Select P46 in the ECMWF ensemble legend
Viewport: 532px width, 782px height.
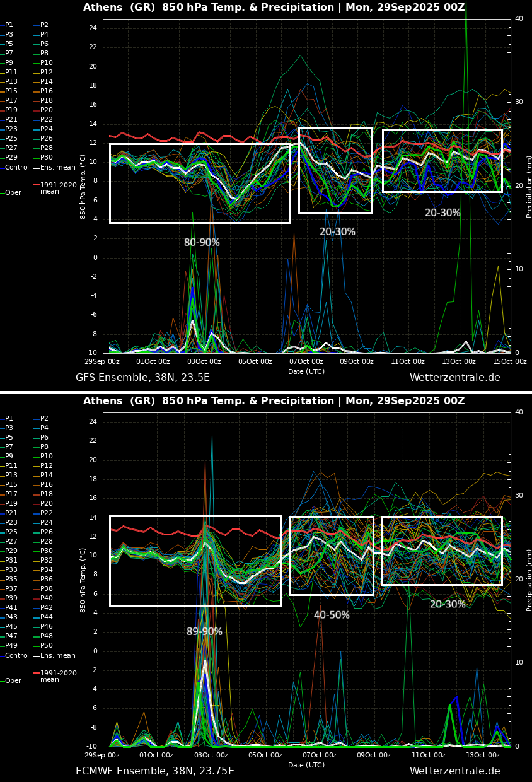[x=47, y=627]
